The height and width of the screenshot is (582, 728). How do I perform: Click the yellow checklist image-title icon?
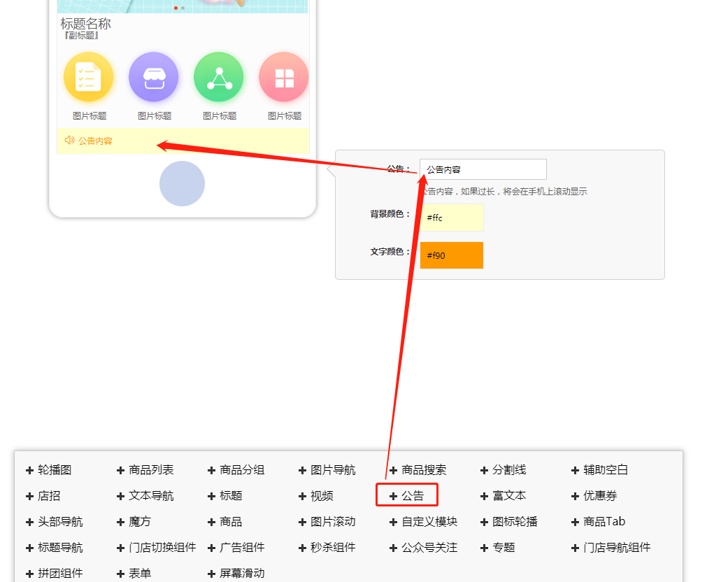(x=88, y=77)
